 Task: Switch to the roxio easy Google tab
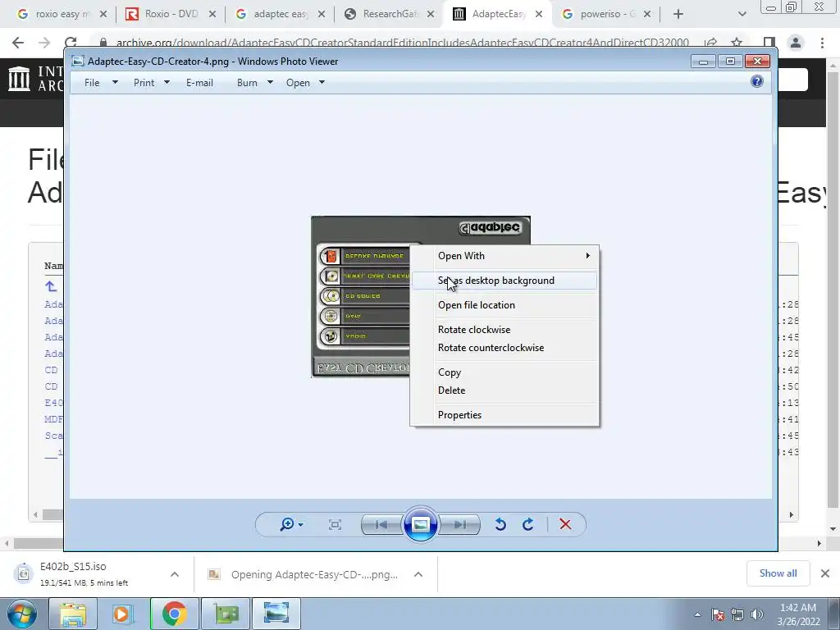[x=61, y=15]
